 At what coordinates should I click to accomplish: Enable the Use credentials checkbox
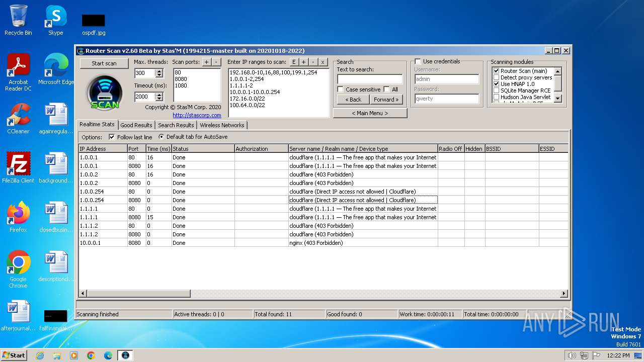(418, 61)
